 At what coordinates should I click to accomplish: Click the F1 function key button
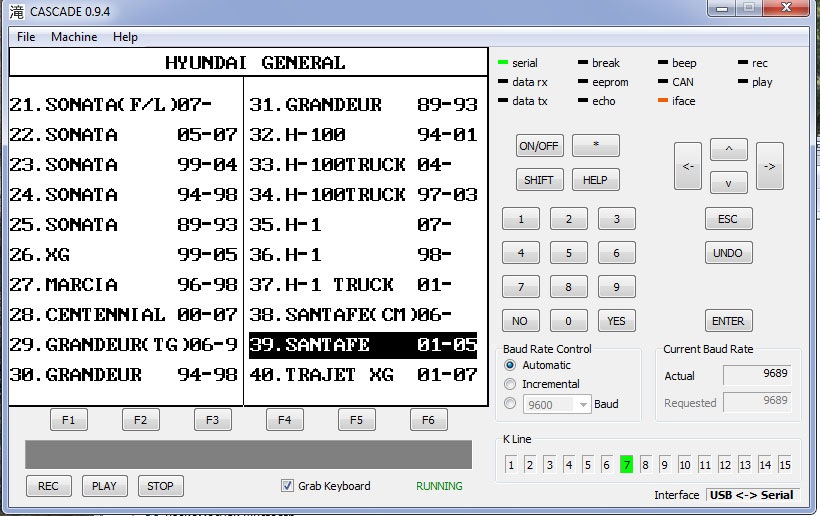click(69, 420)
